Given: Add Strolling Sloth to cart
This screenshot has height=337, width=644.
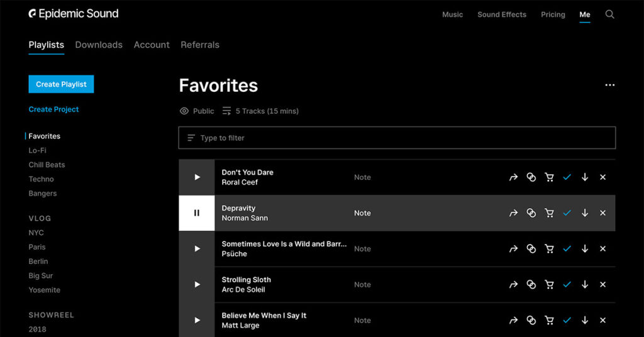Looking at the screenshot, I should [549, 285].
